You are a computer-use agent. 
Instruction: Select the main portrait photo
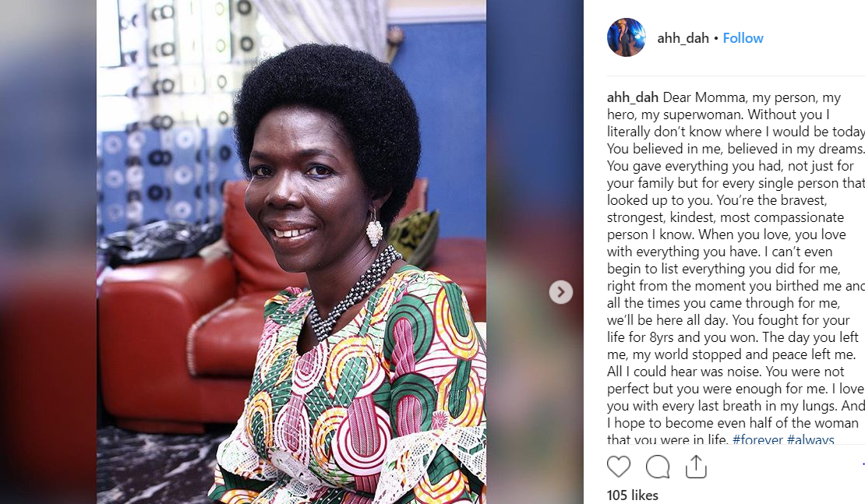pos(291,252)
